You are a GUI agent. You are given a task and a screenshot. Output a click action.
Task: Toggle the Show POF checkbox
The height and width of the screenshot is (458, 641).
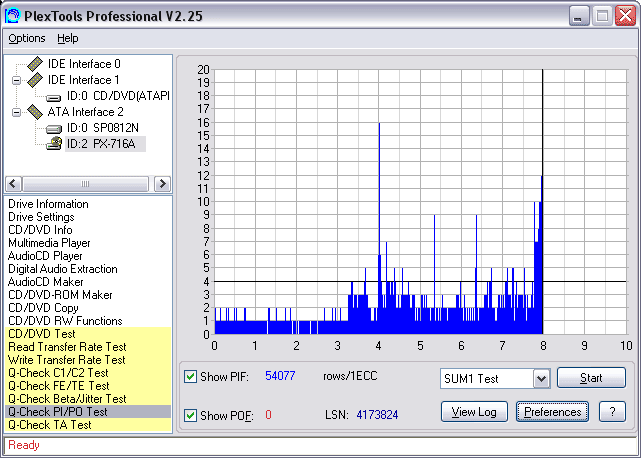pos(190,415)
